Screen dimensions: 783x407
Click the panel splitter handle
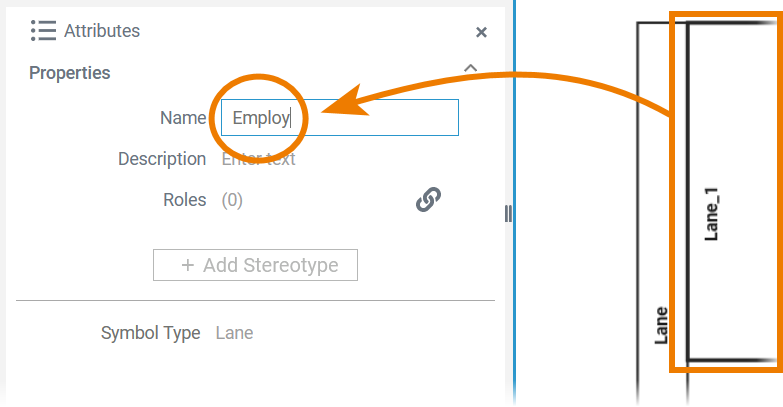tap(508, 213)
